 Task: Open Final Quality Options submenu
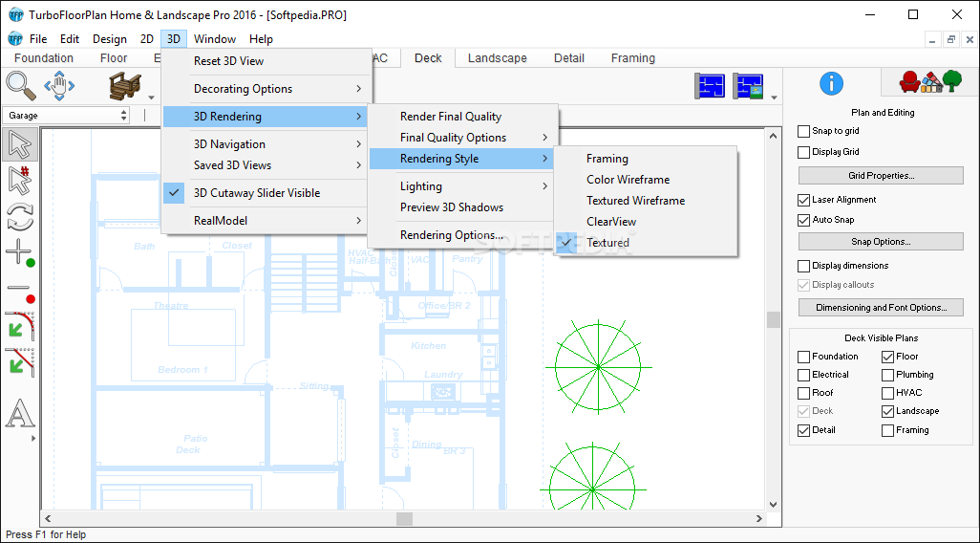[x=462, y=138]
